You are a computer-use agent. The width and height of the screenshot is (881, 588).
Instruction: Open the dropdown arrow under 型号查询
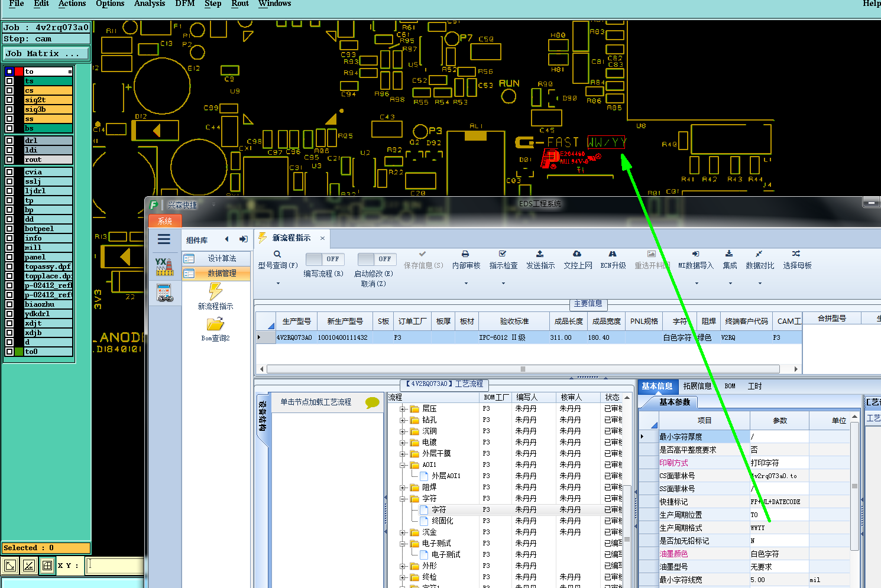(278, 283)
